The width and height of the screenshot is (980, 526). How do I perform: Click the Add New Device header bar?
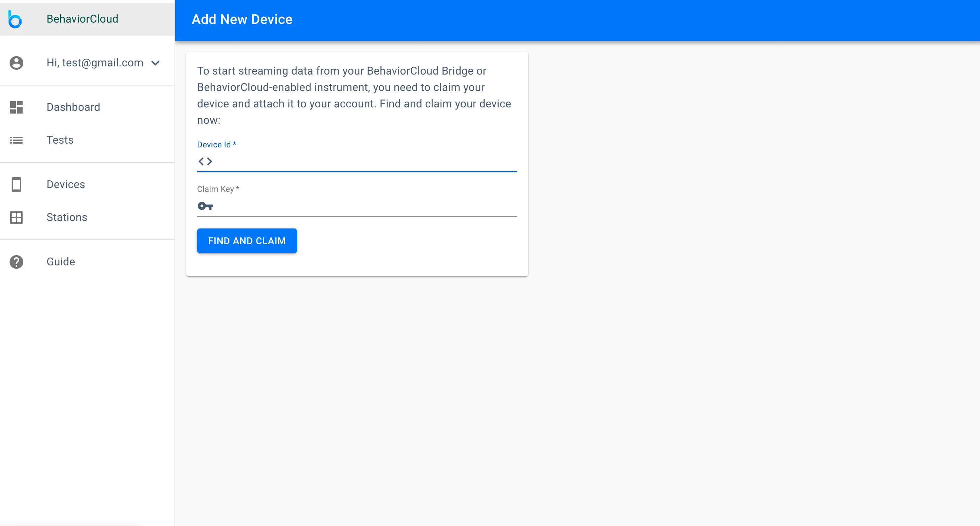[571, 19]
